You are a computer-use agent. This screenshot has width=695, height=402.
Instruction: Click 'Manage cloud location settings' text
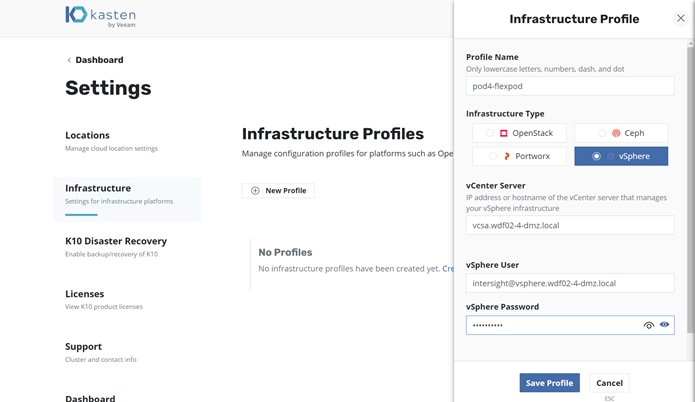(111, 148)
